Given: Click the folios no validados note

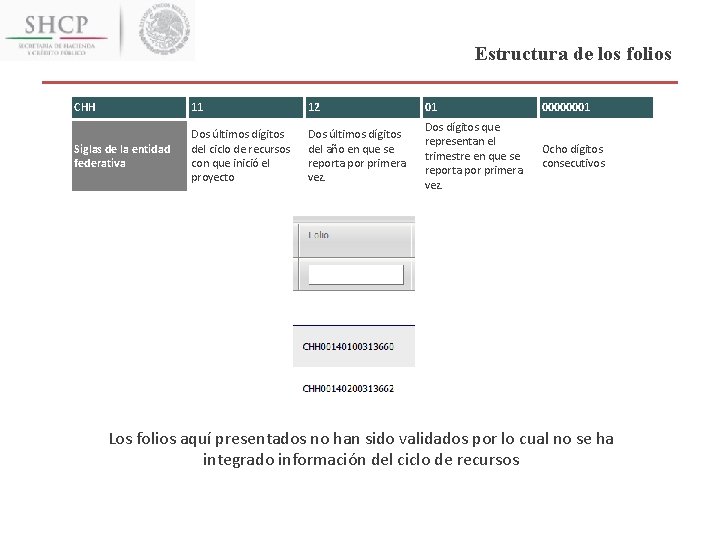Looking at the screenshot, I should pos(361,449).
